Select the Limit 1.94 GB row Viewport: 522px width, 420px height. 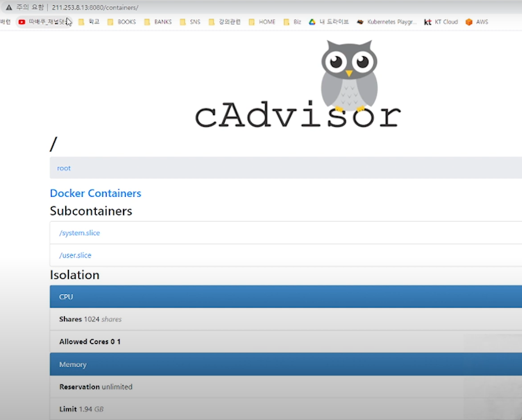tap(286, 409)
